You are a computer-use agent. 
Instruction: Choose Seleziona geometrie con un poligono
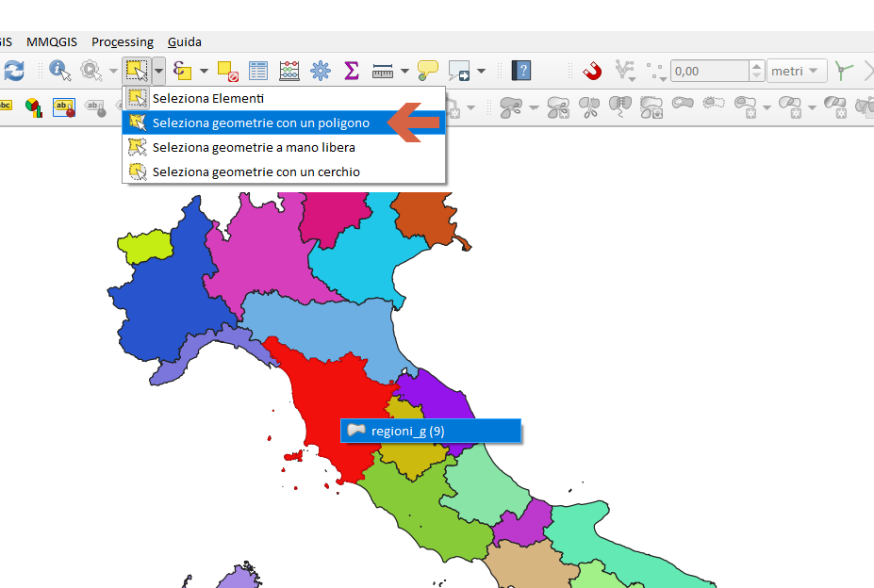point(260,122)
